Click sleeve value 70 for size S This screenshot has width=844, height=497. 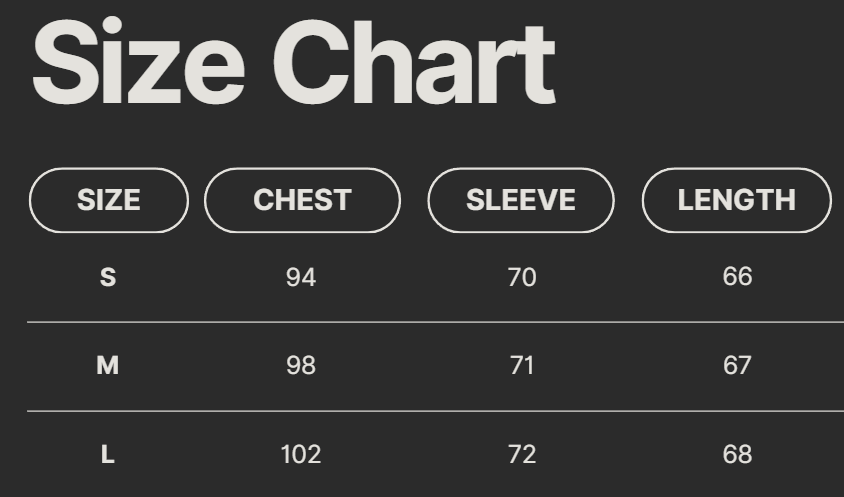pyautogui.click(x=522, y=277)
